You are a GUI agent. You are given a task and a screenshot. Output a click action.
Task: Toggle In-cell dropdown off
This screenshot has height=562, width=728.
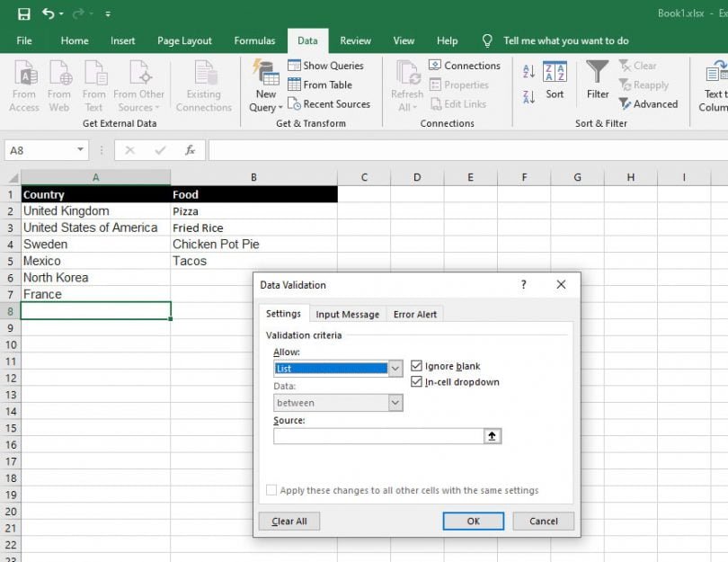coord(416,380)
